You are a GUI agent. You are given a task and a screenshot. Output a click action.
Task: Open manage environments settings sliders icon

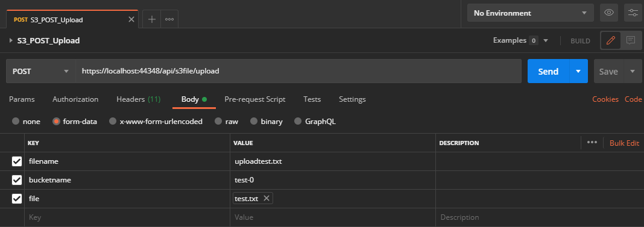pyautogui.click(x=633, y=13)
